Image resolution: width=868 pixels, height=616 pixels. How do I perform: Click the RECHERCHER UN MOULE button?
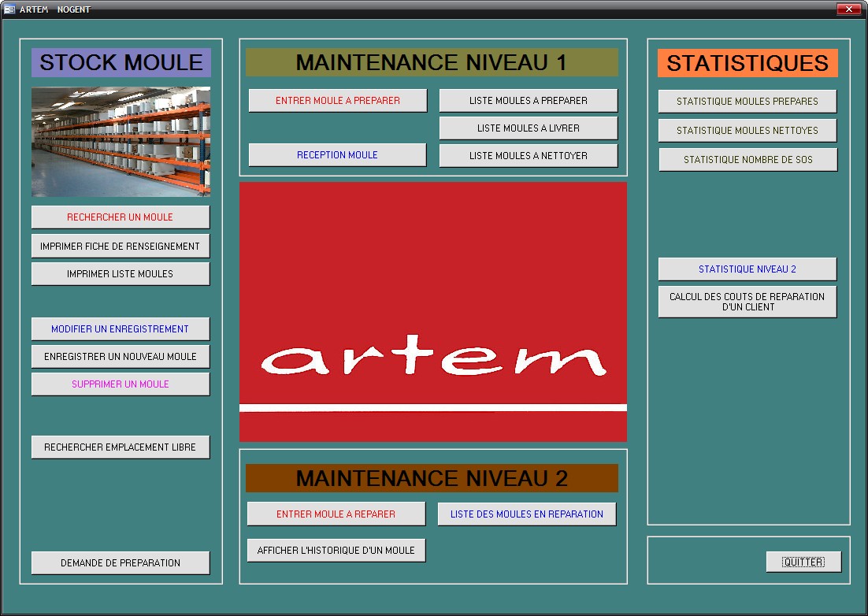click(x=121, y=217)
